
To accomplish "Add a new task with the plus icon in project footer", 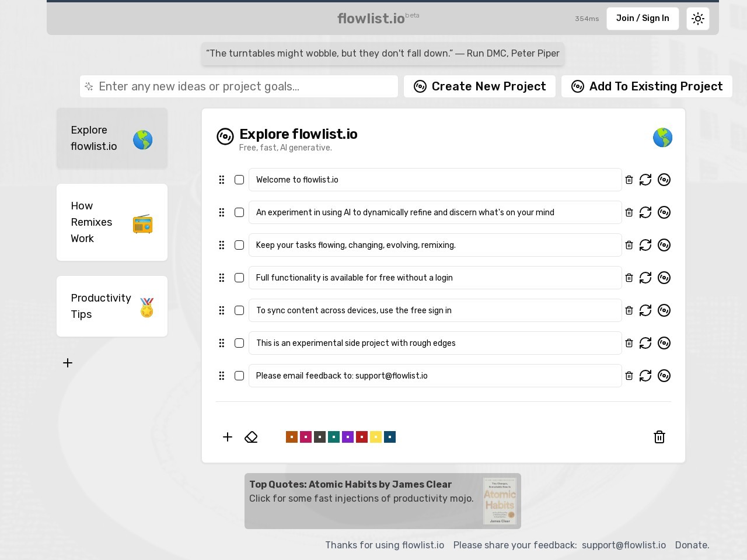I will [x=228, y=437].
